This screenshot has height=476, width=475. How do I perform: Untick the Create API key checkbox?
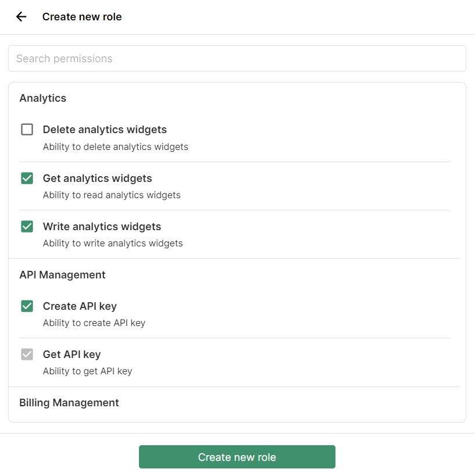coord(27,306)
